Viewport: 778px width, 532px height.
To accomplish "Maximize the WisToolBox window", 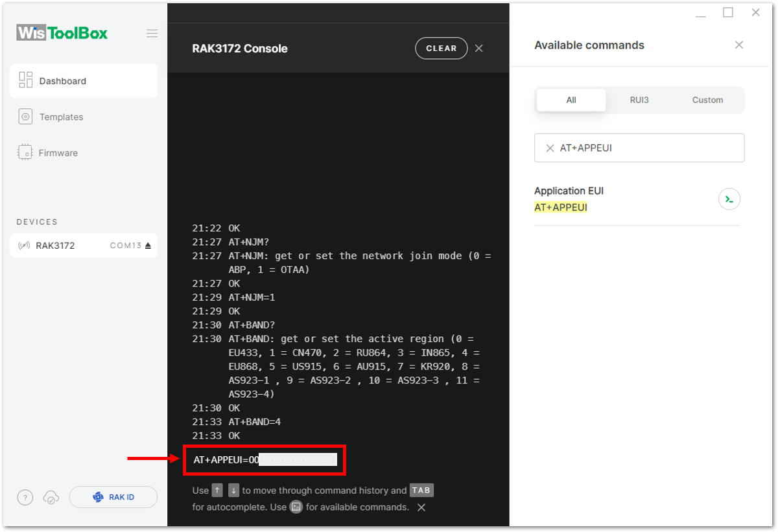I will [728, 12].
